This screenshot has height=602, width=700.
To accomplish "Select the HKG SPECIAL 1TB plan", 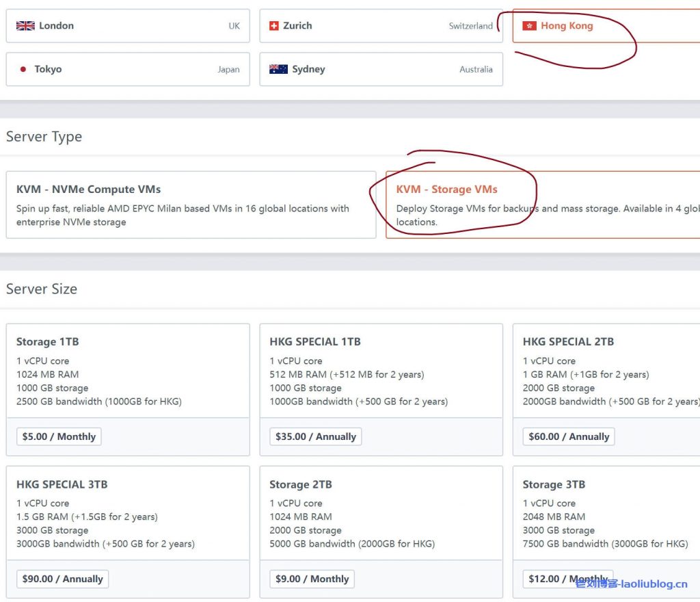I will 381,373.
